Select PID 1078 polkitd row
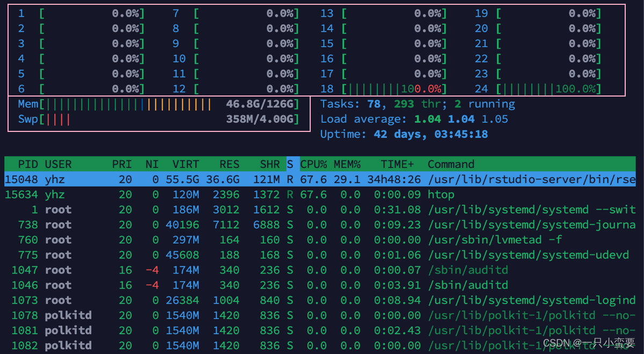Screen dimensions: 644x354 click(x=320, y=315)
